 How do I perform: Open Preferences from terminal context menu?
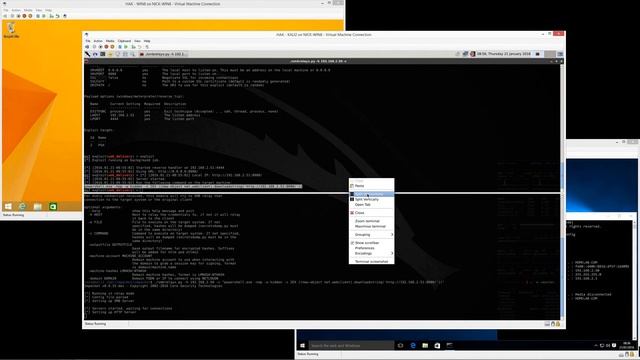tap(371, 248)
